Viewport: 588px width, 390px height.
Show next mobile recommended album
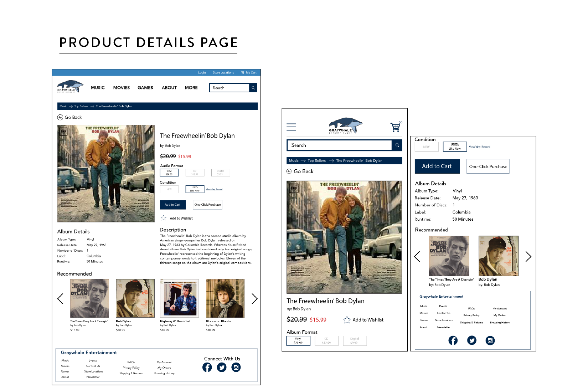coord(528,256)
